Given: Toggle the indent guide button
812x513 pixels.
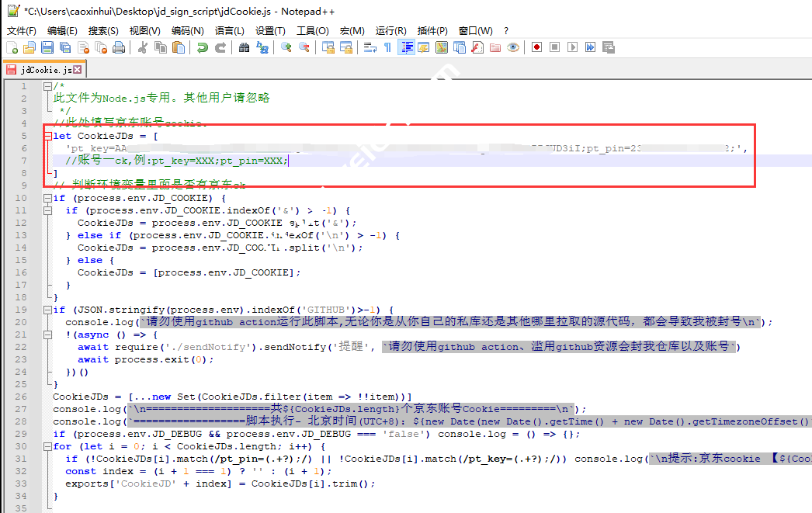Looking at the screenshot, I should pyautogui.click(x=406, y=48).
